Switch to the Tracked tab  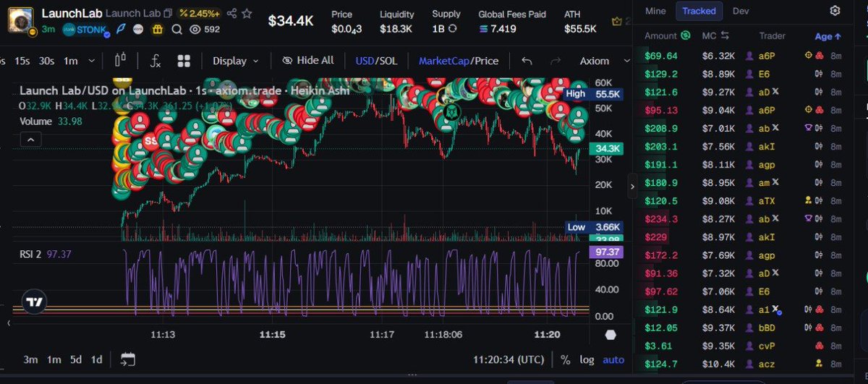[699, 11]
